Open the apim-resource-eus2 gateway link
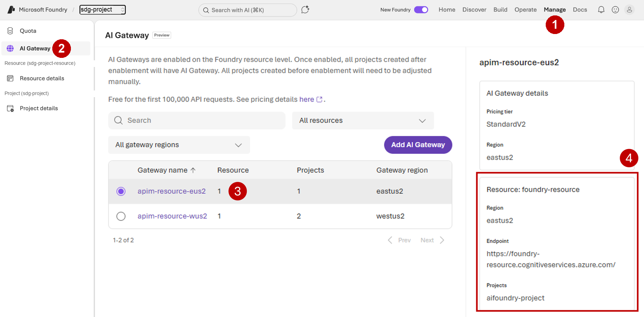Image resolution: width=644 pixels, height=317 pixels. pos(172,191)
